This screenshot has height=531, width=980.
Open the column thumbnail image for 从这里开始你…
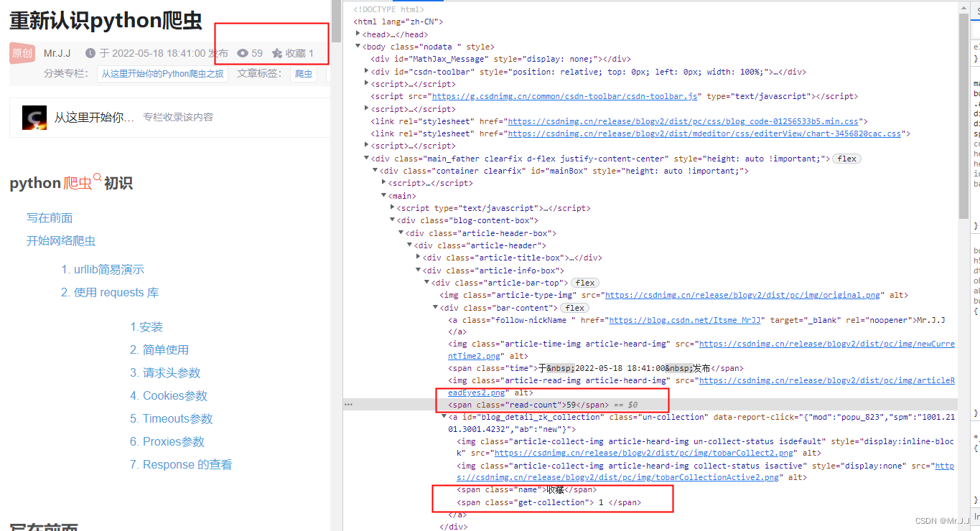click(34, 117)
